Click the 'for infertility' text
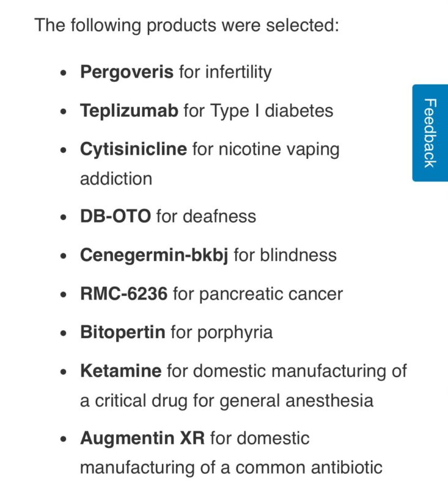 coord(225,72)
